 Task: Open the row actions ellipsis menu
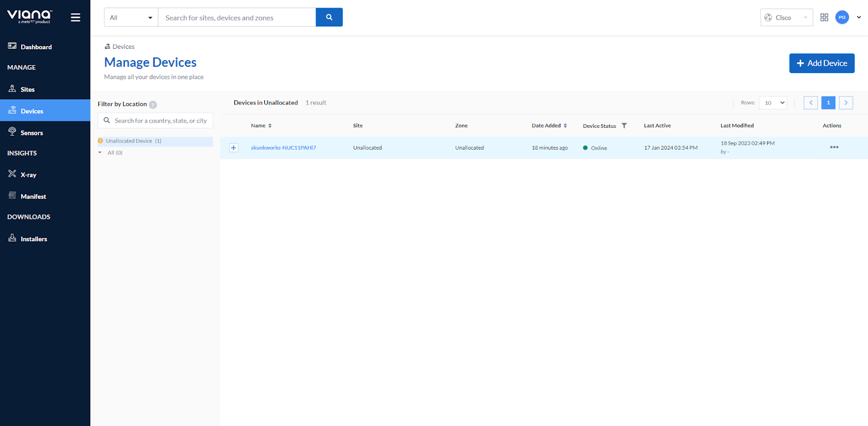point(834,147)
